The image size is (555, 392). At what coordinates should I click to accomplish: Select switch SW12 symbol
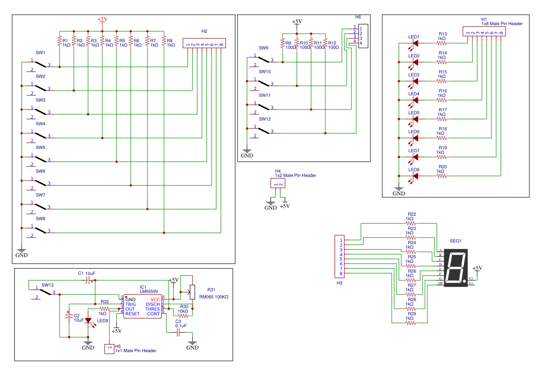264,131
